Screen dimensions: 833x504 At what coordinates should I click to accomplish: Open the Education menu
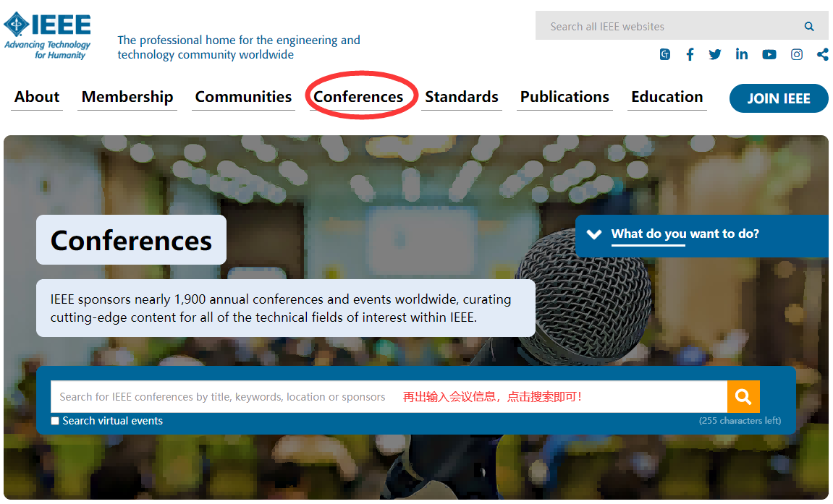coord(667,97)
